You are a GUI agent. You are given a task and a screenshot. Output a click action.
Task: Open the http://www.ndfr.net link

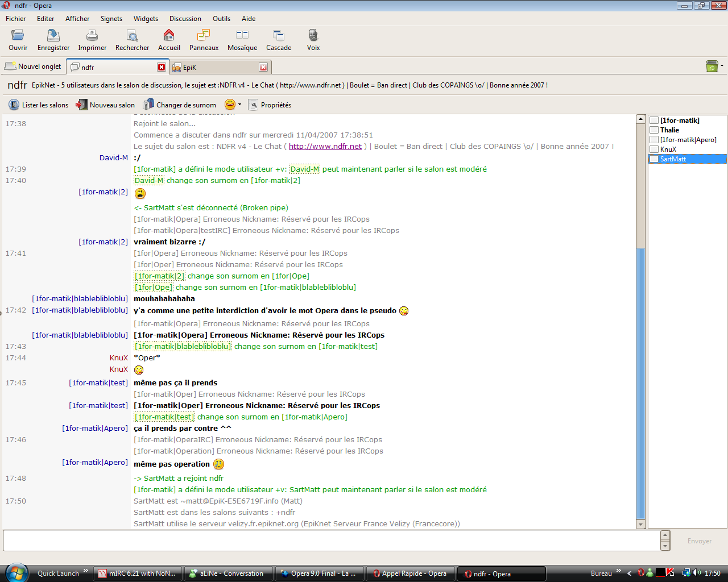[x=325, y=147]
